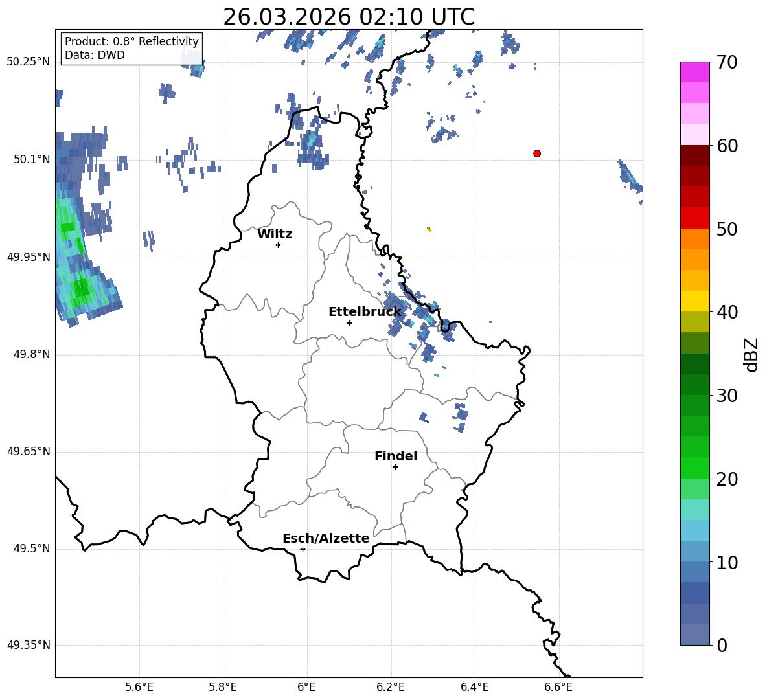
Task: Click the Wiltz station cross marker
Action: (x=279, y=245)
